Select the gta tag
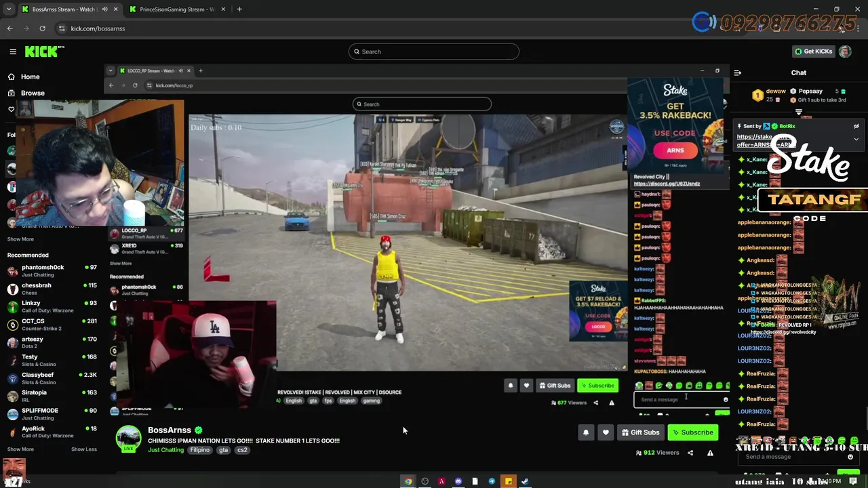 pyautogui.click(x=223, y=450)
